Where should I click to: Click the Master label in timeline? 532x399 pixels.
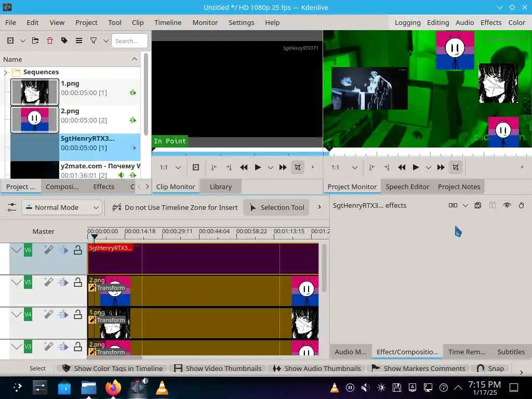tap(44, 231)
